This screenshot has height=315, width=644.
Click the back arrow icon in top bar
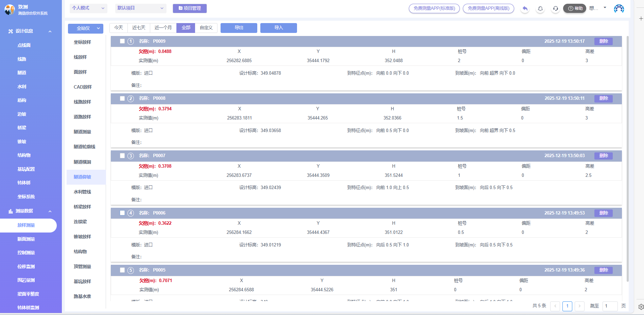[525, 8]
